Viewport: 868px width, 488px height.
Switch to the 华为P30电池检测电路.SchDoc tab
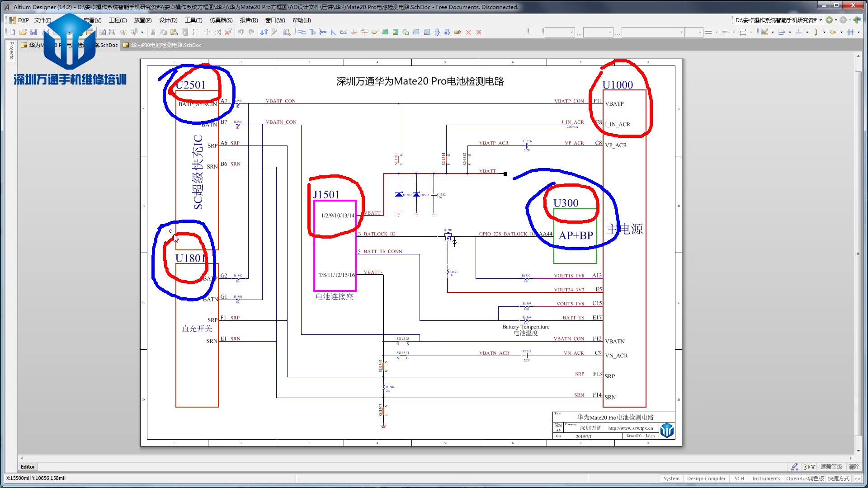tap(162, 45)
